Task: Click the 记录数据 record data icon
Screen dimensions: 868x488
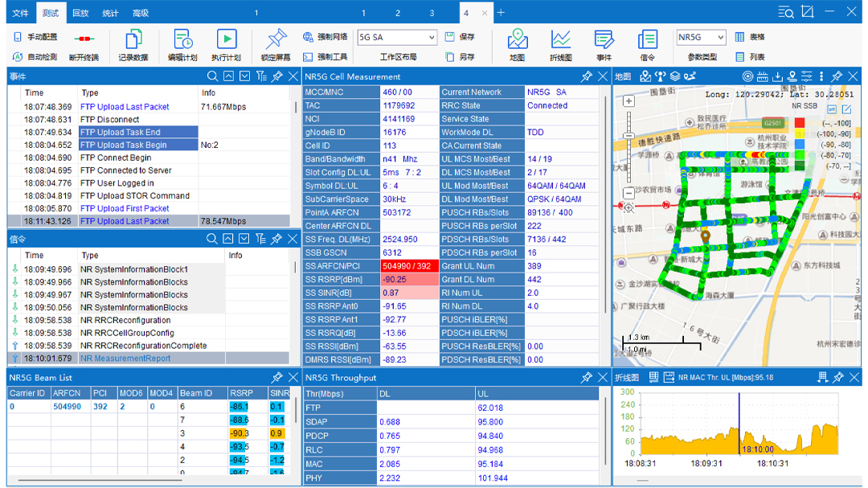Action: coord(133,39)
